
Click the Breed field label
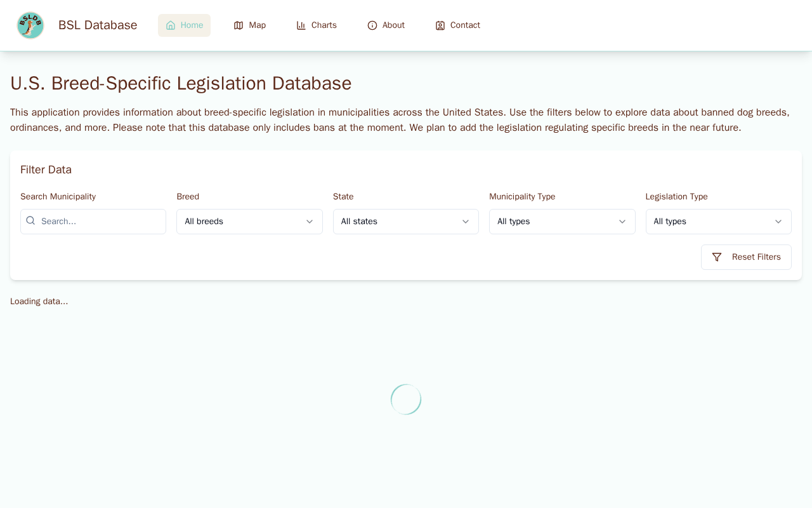click(x=188, y=197)
